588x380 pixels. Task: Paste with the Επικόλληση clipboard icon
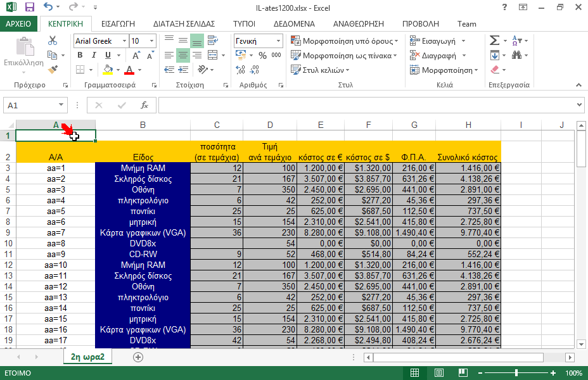coord(24,47)
